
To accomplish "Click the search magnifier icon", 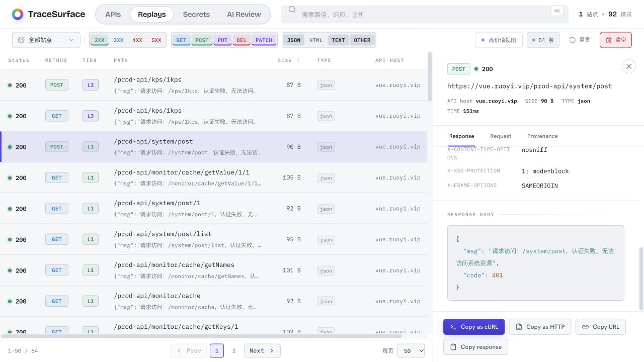I will click(x=292, y=10).
